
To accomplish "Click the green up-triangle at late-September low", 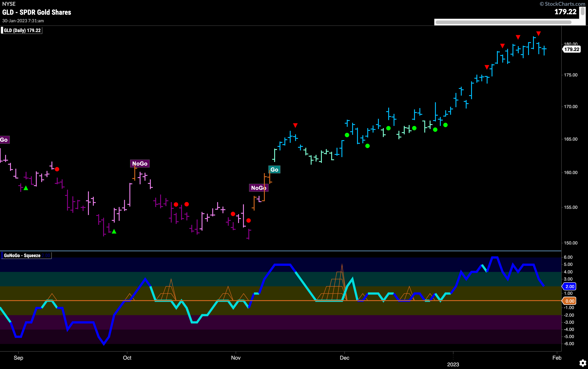I will pyautogui.click(x=114, y=231).
